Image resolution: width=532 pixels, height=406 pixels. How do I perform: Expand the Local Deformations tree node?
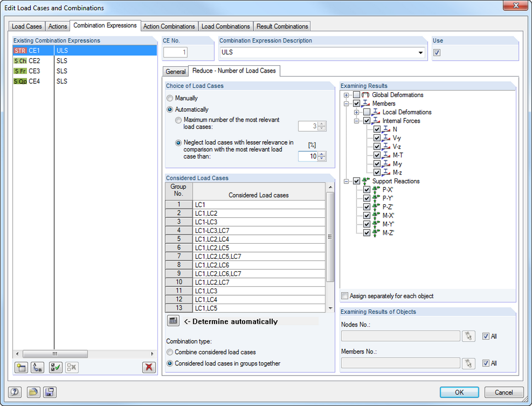point(356,112)
